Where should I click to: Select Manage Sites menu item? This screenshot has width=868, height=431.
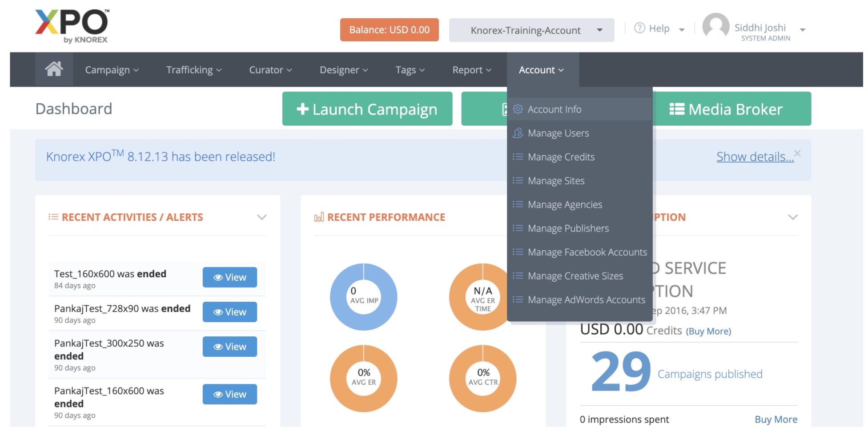580,180
